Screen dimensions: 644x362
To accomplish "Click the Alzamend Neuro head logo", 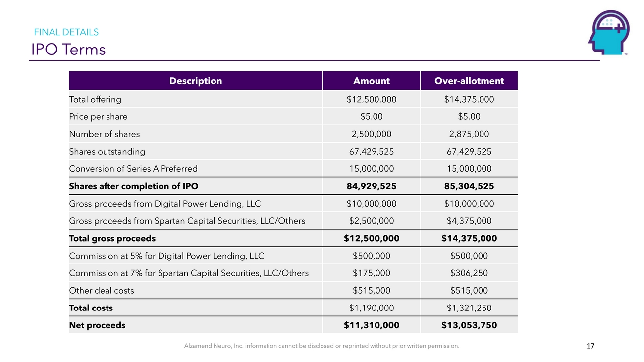I will 608,32.
